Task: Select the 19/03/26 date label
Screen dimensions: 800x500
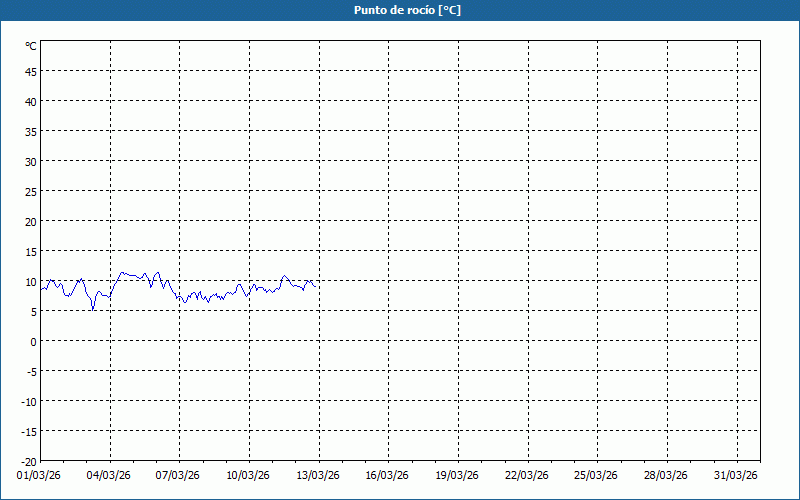Action: [457, 475]
